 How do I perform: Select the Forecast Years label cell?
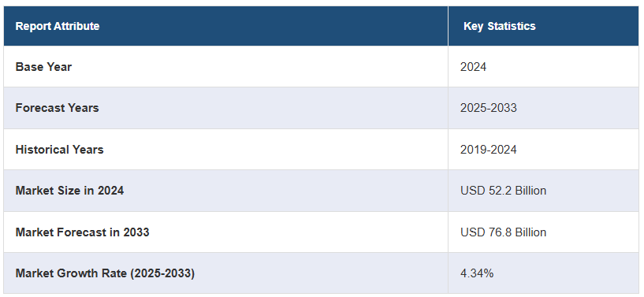226,108
